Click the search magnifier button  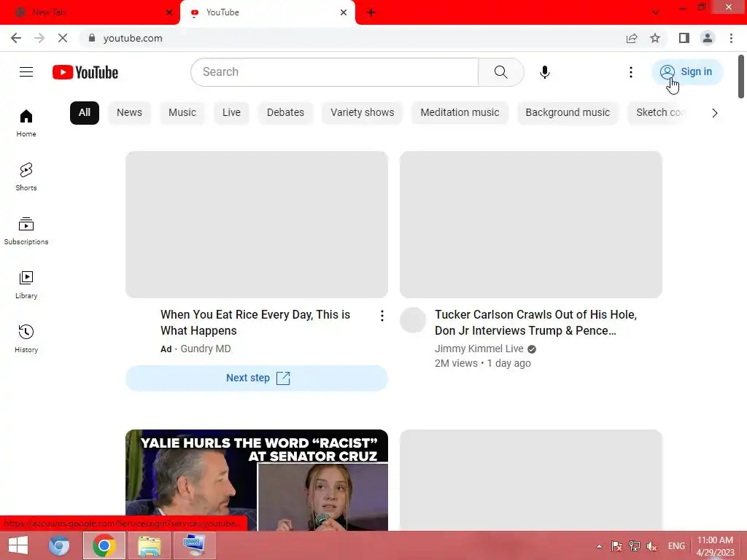[x=500, y=72]
